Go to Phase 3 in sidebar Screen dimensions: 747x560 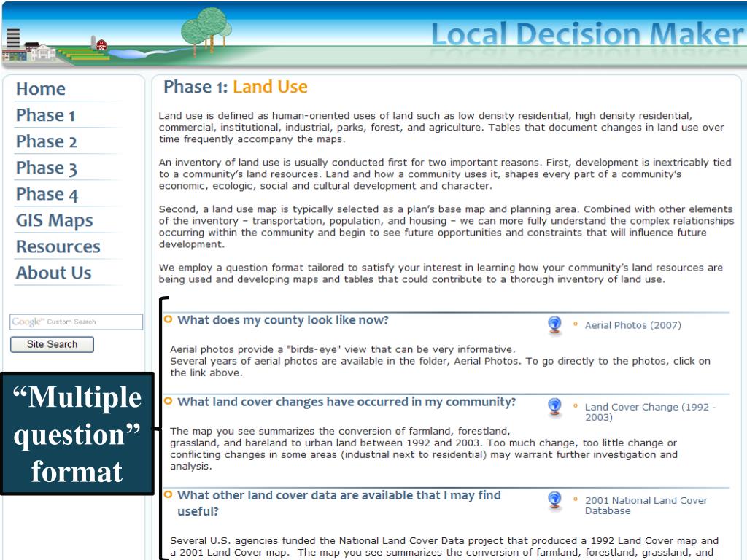(46, 168)
